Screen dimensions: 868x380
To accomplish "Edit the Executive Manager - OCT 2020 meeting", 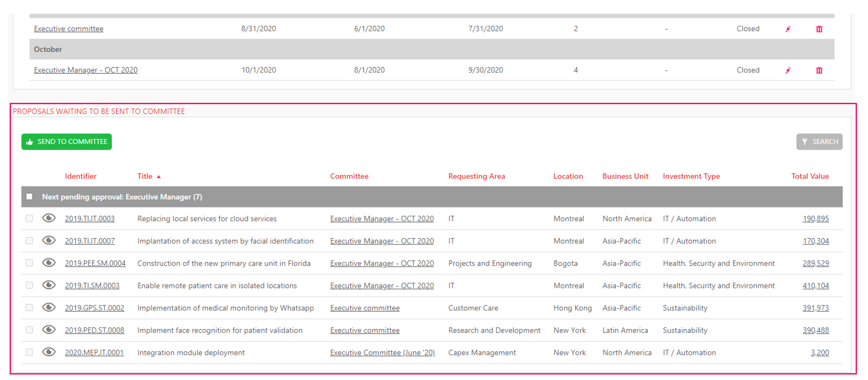I will (x=788, y=70).
